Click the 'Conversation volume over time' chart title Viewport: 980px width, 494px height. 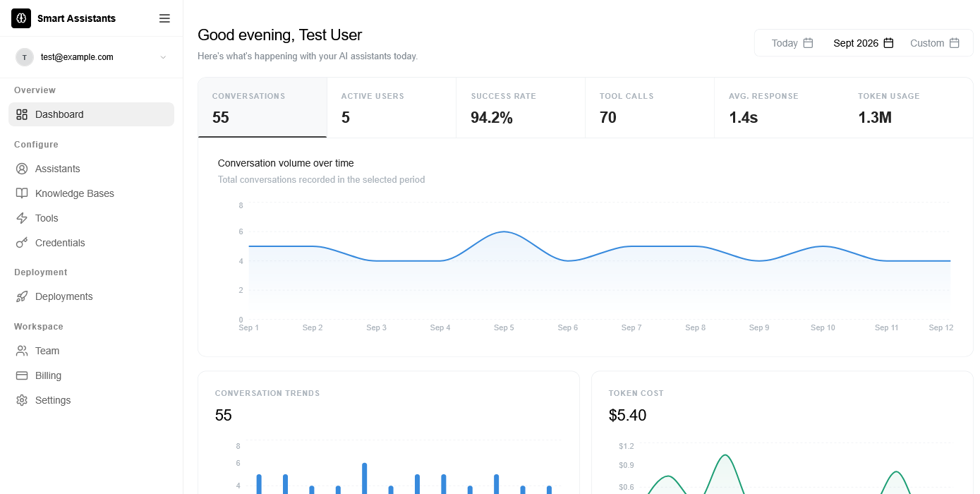[x=286, y=163]
